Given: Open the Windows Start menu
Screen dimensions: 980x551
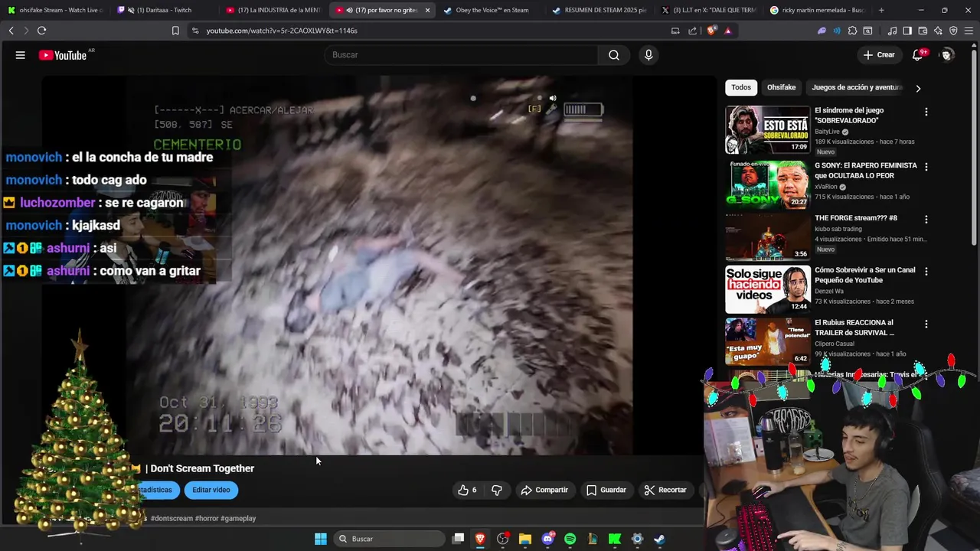Looking at the screenshot, I should click(x=321, y=539).
